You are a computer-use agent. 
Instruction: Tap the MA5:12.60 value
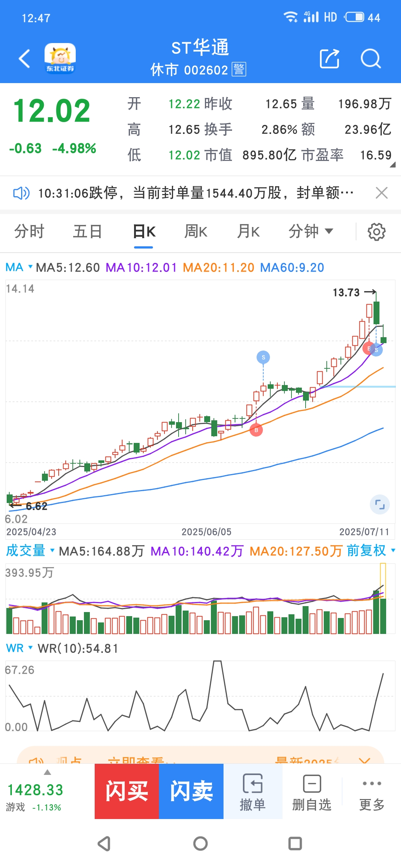tap(68, 267)
